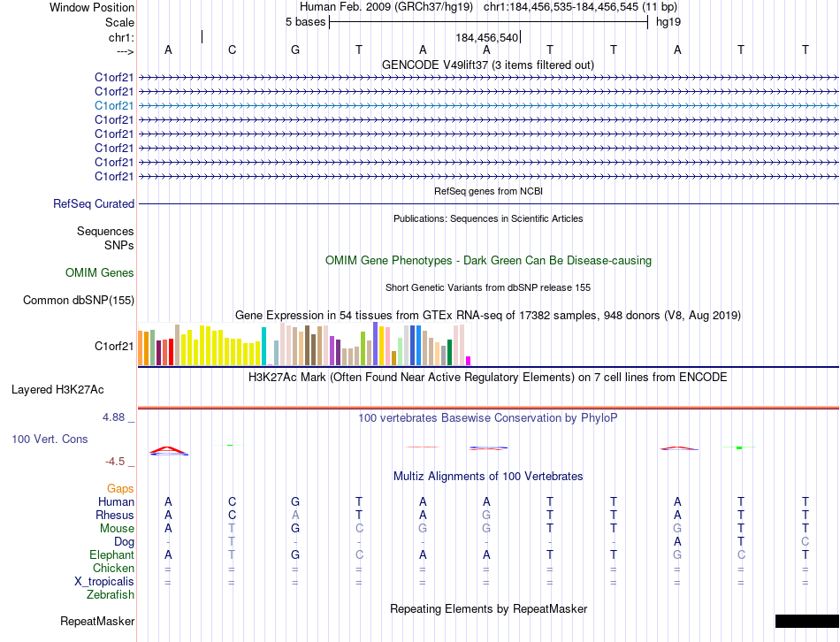Open 100 vertebrates Basewise Conservation by PhyloP title
This screenshot has height=642, width=840.
click(488, 418)
